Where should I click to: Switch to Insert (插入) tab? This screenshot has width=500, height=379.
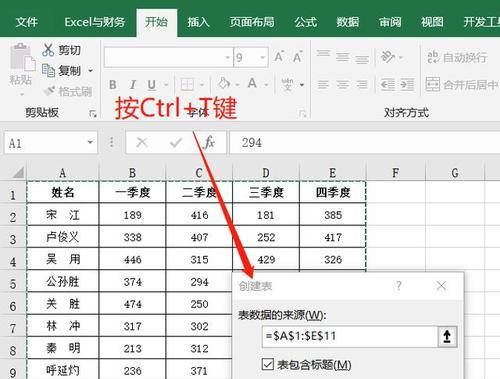coord(198,22)
